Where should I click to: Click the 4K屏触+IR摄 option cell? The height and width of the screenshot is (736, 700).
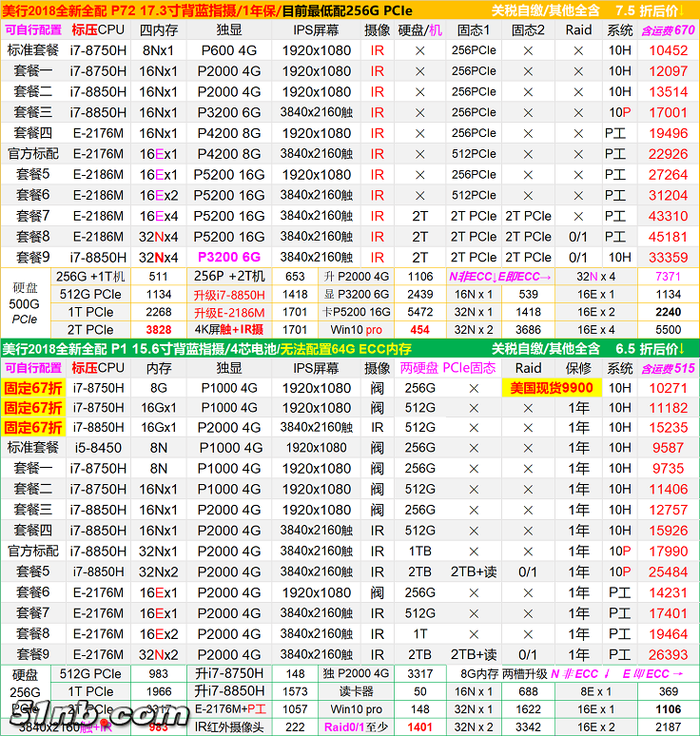228,330
